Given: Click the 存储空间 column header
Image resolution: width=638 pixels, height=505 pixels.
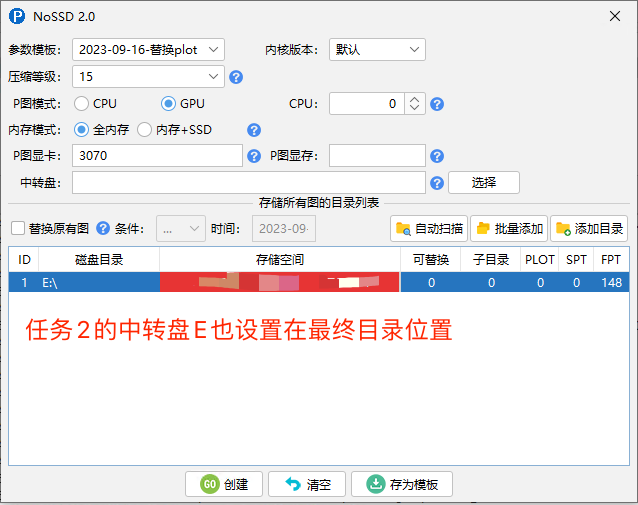Looking at the screenshot, I should [x=279, y=259].
